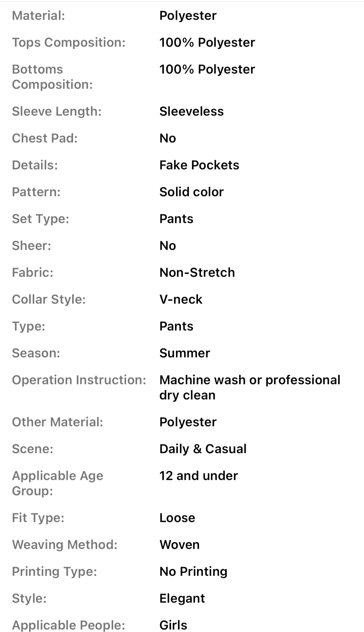Click the "Fake Pockets" details value

pos(199,165)
